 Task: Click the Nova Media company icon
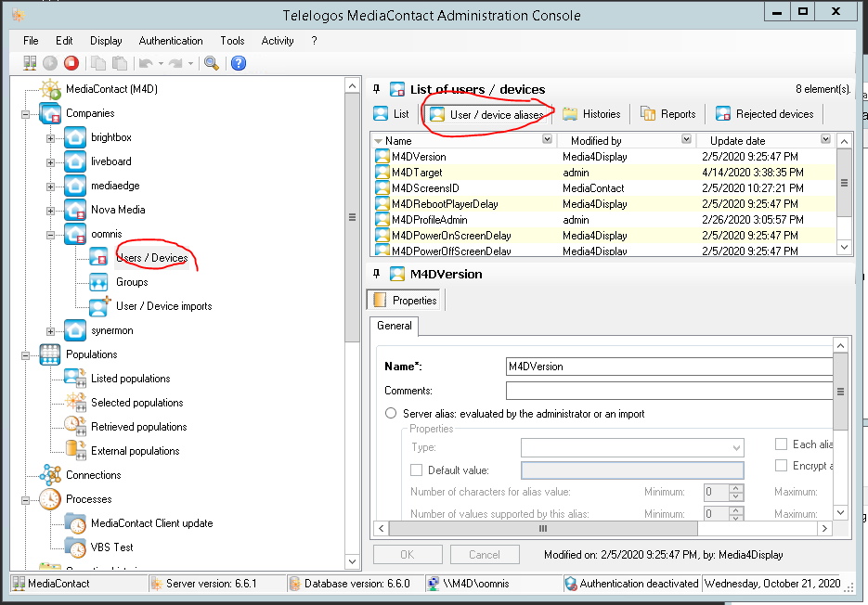[75, 210]
